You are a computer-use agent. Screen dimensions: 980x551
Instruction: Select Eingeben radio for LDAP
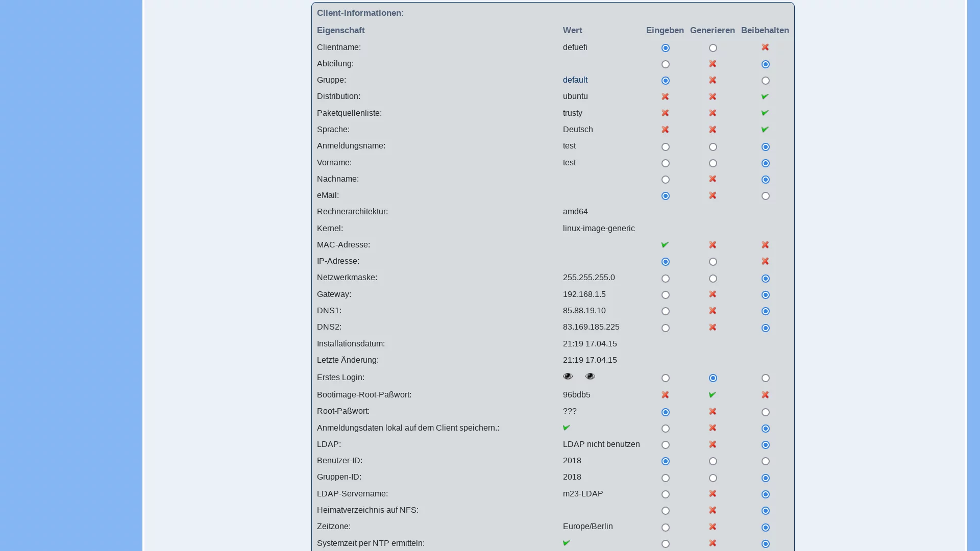coord(665,445)
